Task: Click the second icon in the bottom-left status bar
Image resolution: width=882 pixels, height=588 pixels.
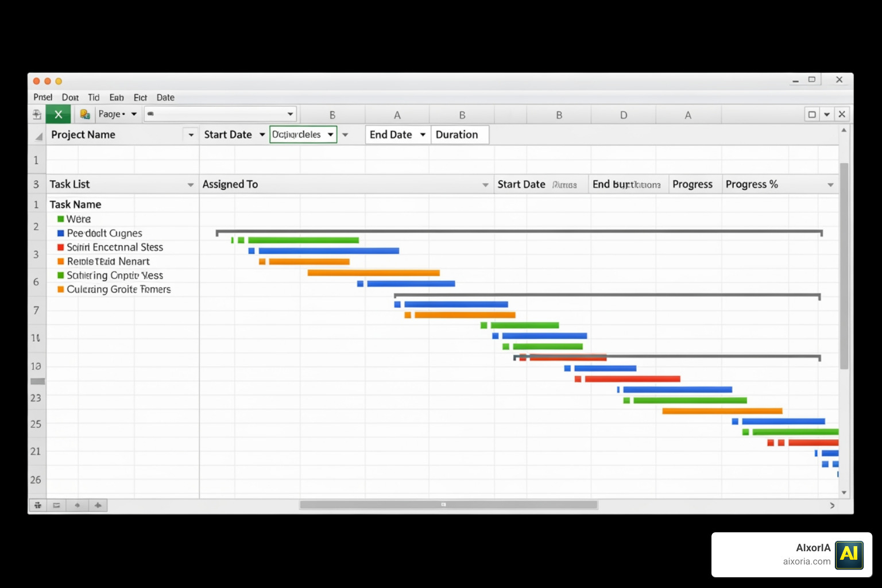Action: tap(56, 505)
